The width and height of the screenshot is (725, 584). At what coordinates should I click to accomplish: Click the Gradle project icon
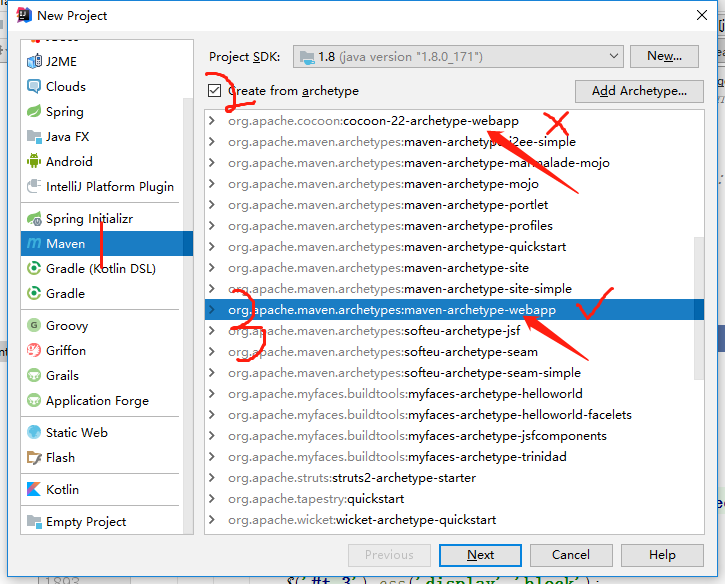(34, 293)
